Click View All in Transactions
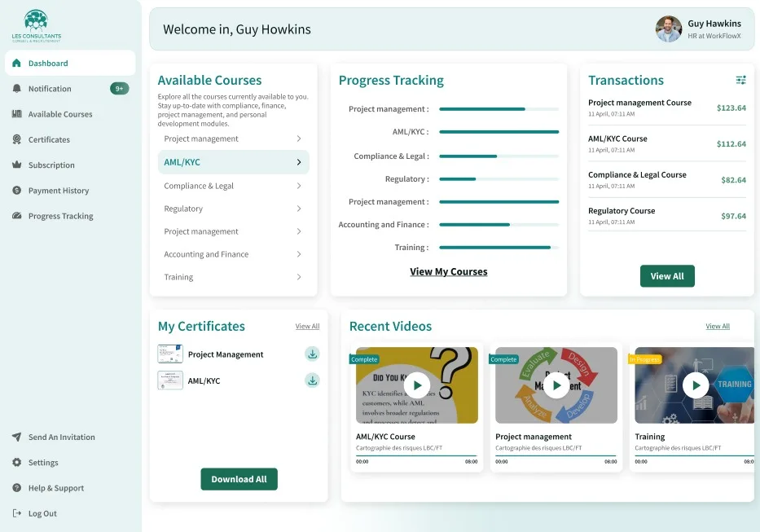Image resolution: width=760 pixels, height=532 pixels. (x=667, y=276)
